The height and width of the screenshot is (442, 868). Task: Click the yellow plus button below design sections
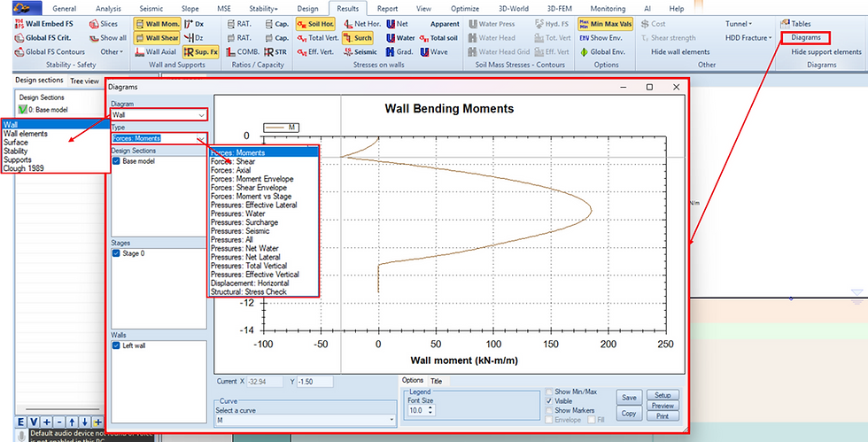coord(98,422)
